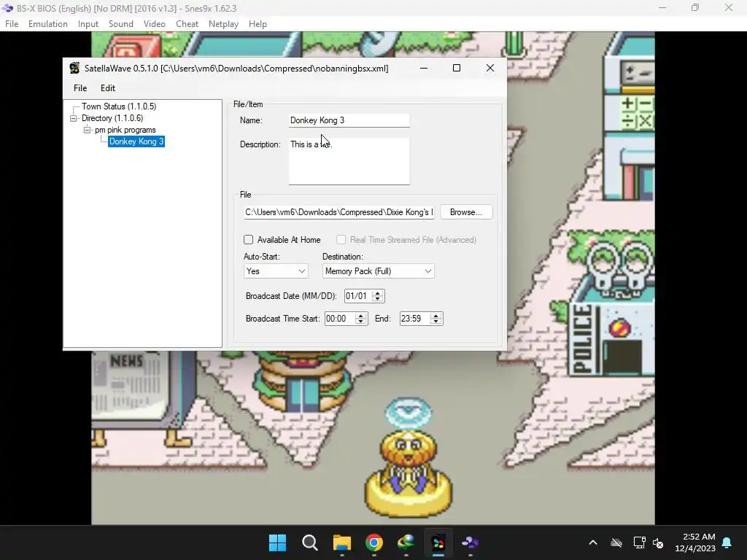Viewport: 747px width, 560px height.
Task: Select Town Status (1.1.0.5) tree node
Action: 119,106
